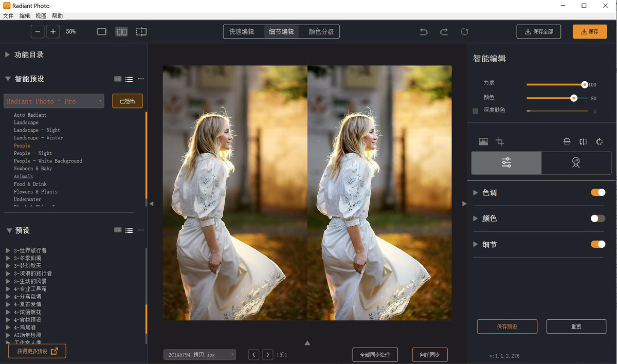
Task: Select the Food & Drink smart preset
Action: click(30, 184)
